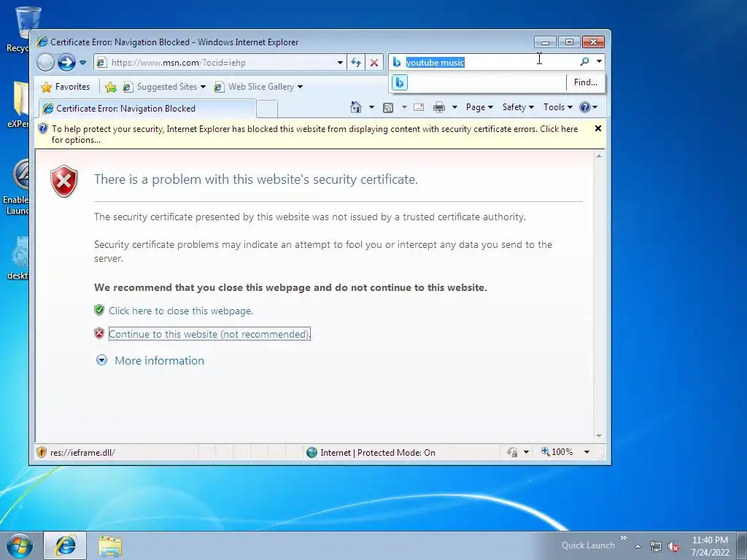Click the status bar privacy lock icon

click(x=513, y=452)
